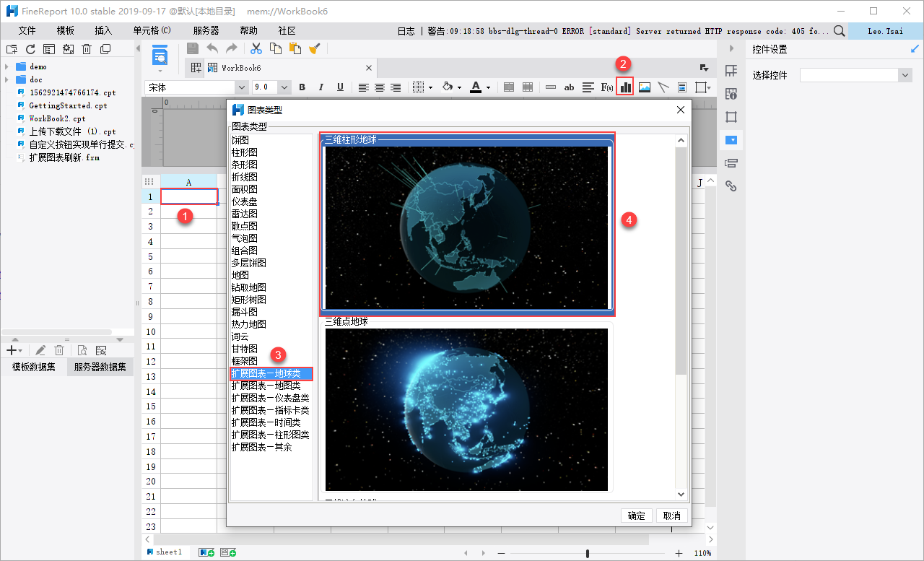Click the search magnifier icon near log bar

[839, 31]
